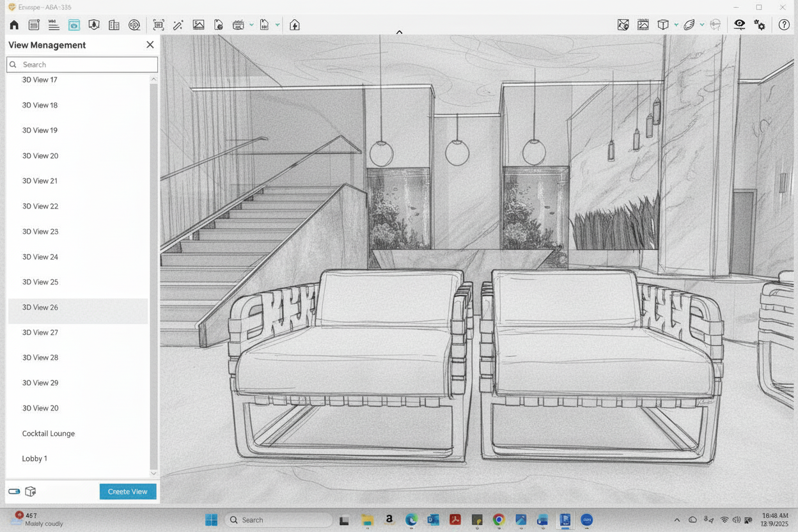Expand the dropdown beside the cube view icon
This screenshot has height=532, width=798.
pyautogui.click(x=676, y=25)
